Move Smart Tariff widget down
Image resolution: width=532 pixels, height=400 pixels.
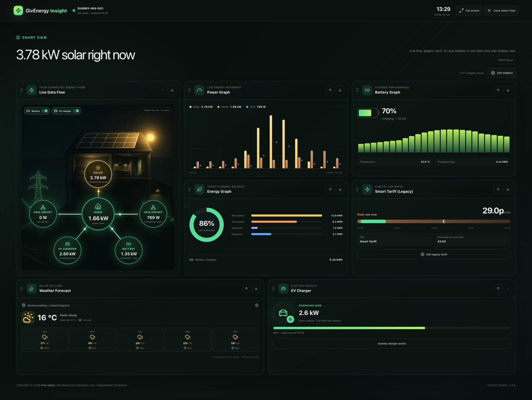[508, 190]
